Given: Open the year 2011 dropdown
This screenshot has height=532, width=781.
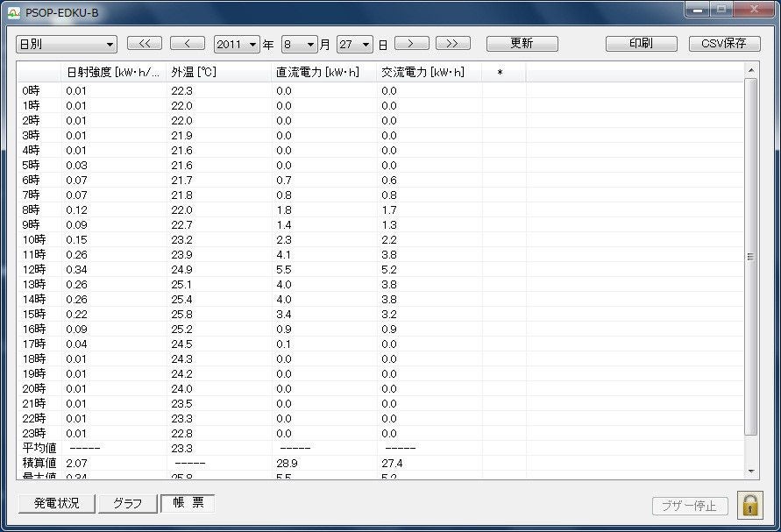Looking at the screenshot, I should [237, 45].
